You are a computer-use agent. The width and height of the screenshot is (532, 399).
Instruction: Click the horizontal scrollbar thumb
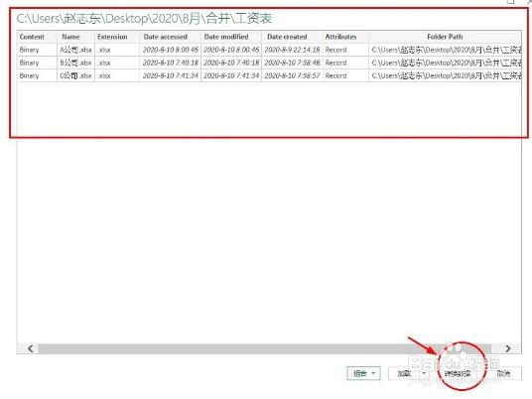pyautogui.click(x=265, y=348)
